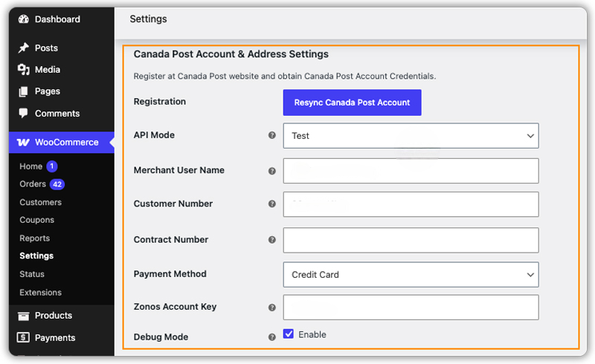Click help icon next to API Mode
595x364 pixels.
(272, 135)
